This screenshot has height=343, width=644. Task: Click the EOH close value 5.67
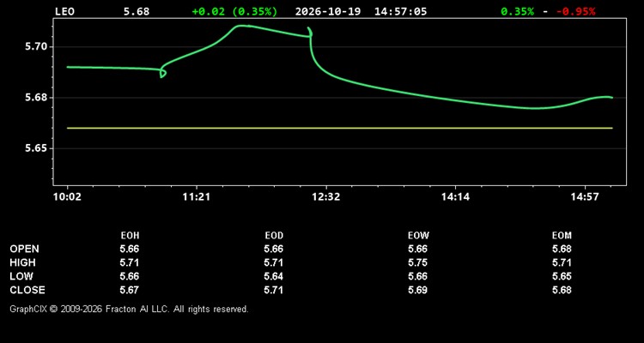[x=130, y=290]
